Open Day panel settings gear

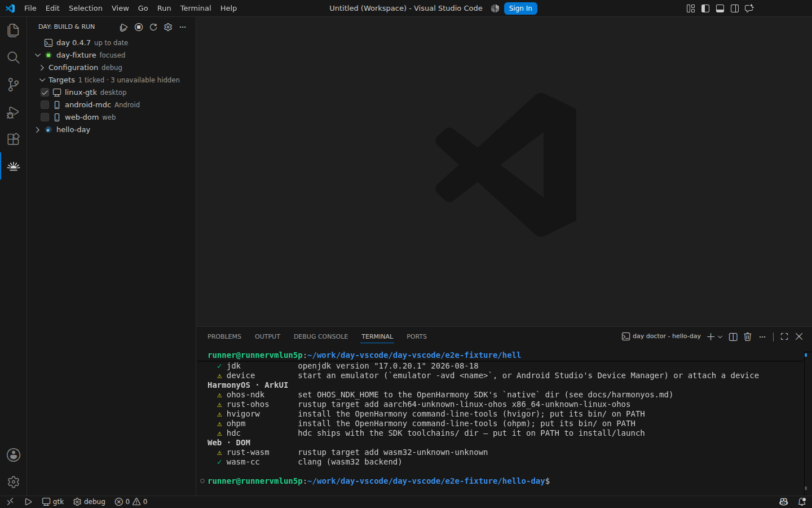click(168, 27)
